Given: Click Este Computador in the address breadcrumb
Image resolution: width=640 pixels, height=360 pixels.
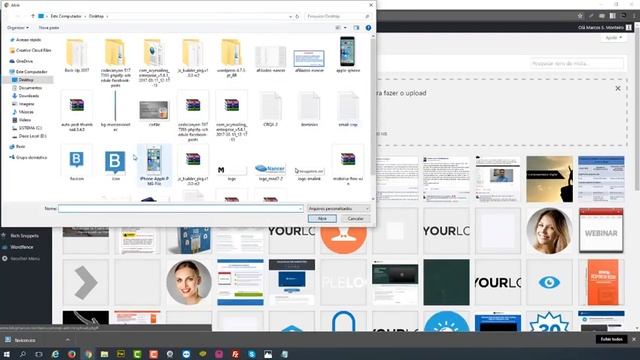Looking at the screenshot, I should (x=66, y=16).
